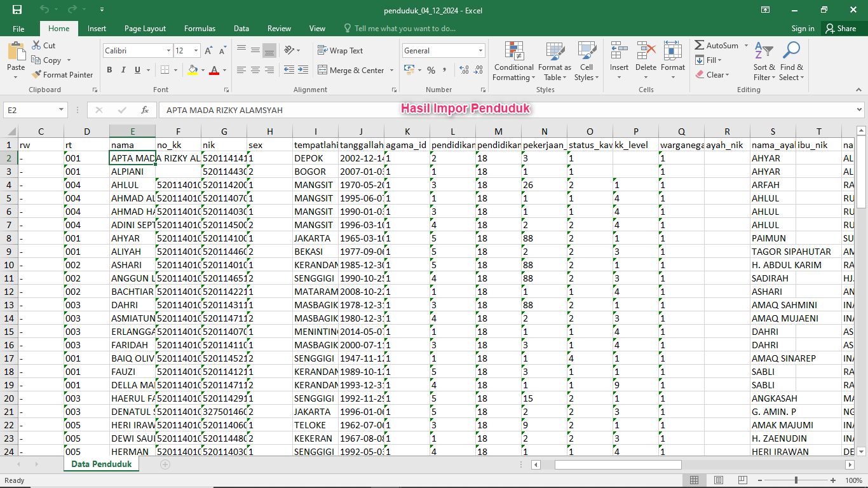Open the Cell Styles gallery

point(587,61)
